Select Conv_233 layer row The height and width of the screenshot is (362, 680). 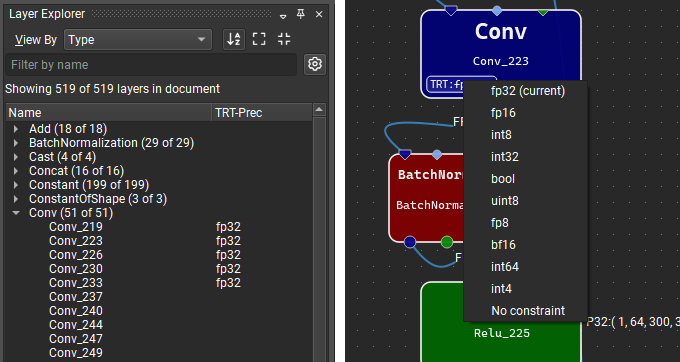click(159, 283)
